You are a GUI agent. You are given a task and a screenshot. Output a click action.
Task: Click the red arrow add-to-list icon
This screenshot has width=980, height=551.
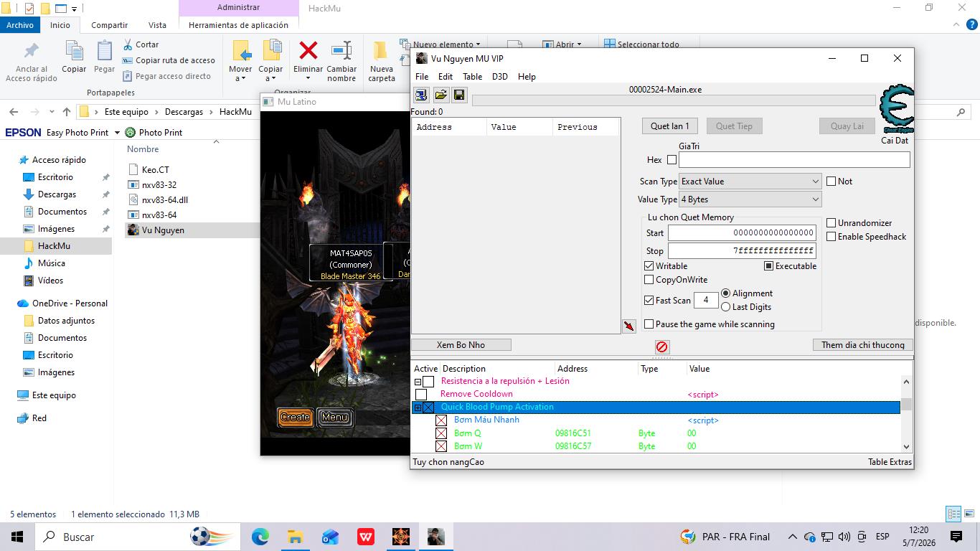[629, 326]
